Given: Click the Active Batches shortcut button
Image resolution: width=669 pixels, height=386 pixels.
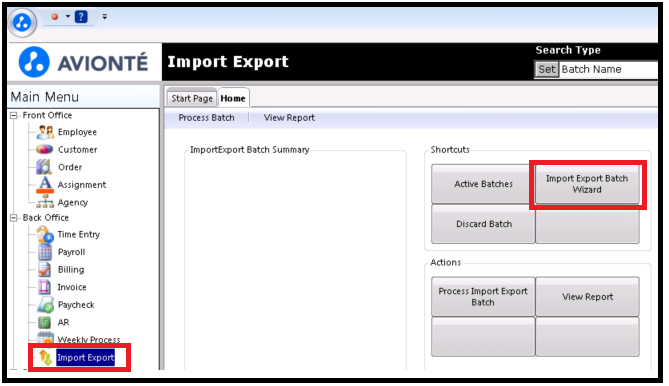Looking at the screenshot, I should coord(483,184).
